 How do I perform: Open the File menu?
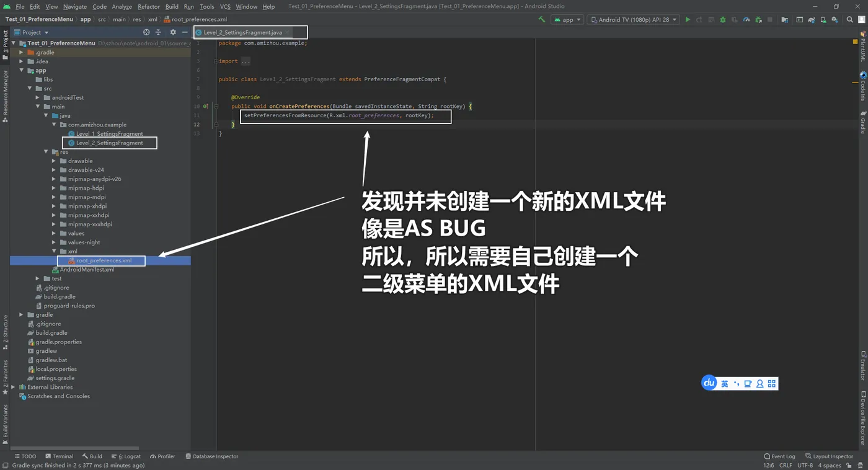(x=20, y=6)
